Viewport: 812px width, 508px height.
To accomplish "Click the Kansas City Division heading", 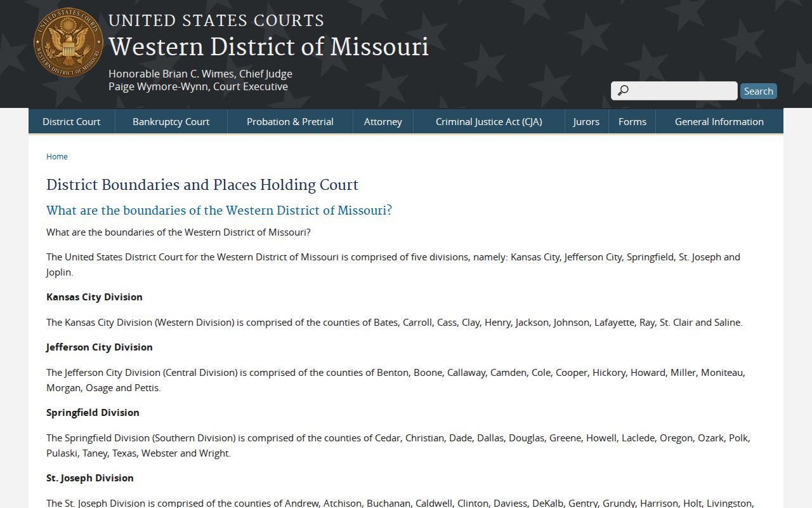I will pos(95,297).
